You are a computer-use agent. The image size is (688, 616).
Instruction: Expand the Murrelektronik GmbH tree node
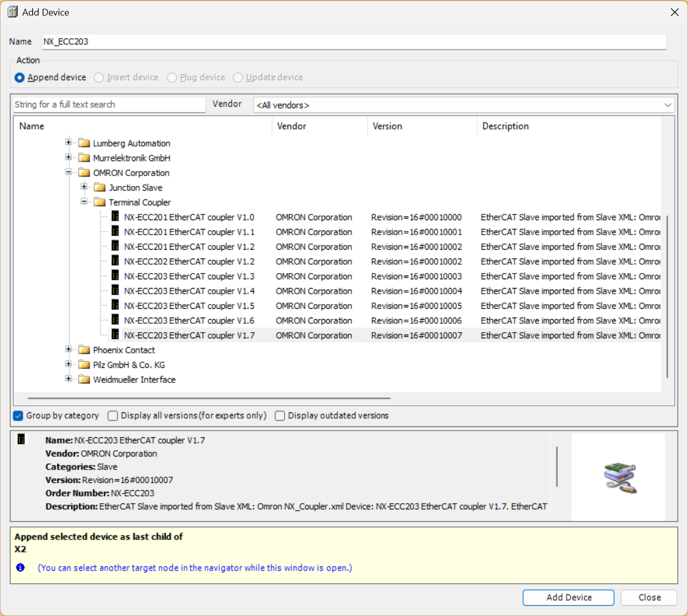tap(68, 157)
